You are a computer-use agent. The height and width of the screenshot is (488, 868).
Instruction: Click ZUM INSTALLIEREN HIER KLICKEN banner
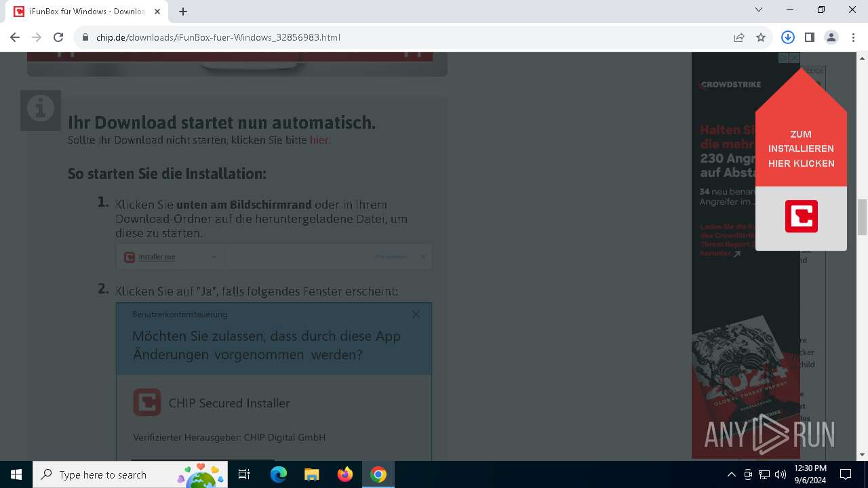(x=801, y=148)
